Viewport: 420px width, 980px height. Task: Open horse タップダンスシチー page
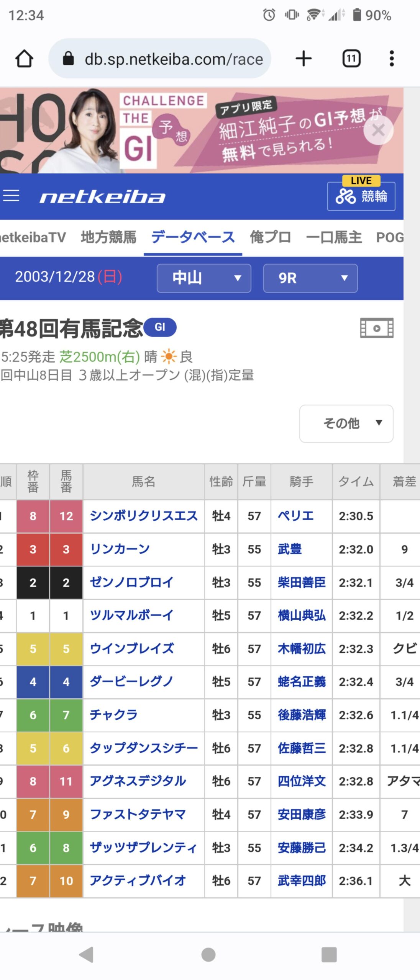144,748
